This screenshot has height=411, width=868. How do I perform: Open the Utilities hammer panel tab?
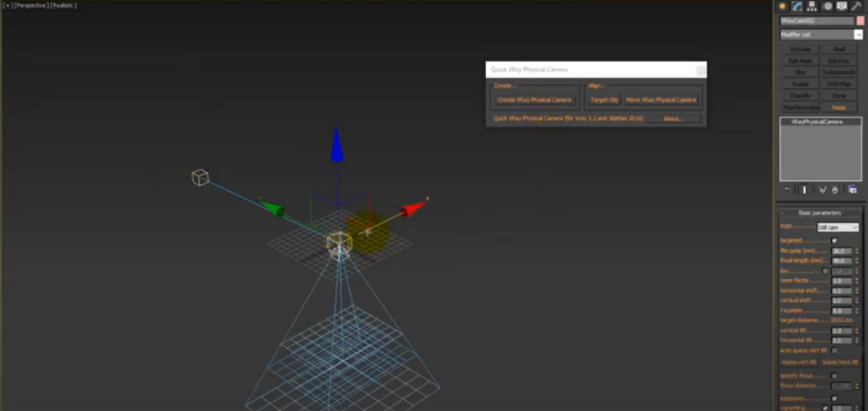[x=857, y=6]
